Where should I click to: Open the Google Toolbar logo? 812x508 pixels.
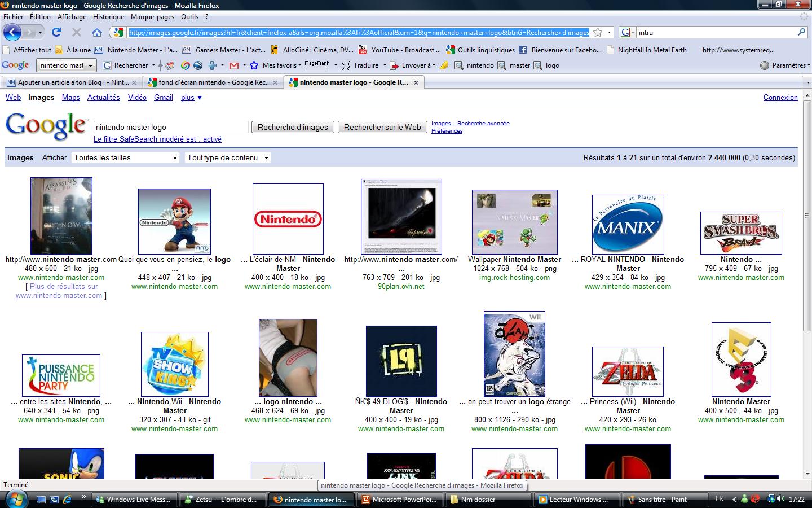click(x=16, y=65)
